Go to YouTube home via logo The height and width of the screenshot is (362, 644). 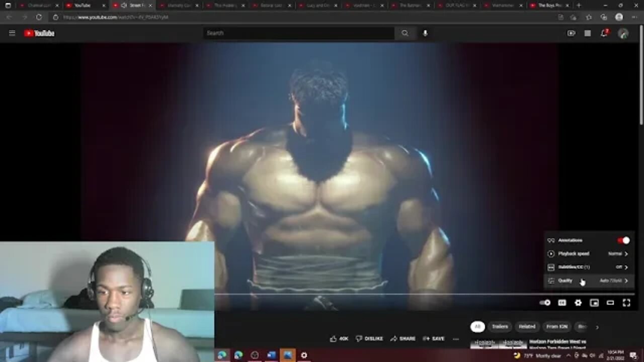tap(39, 33)
